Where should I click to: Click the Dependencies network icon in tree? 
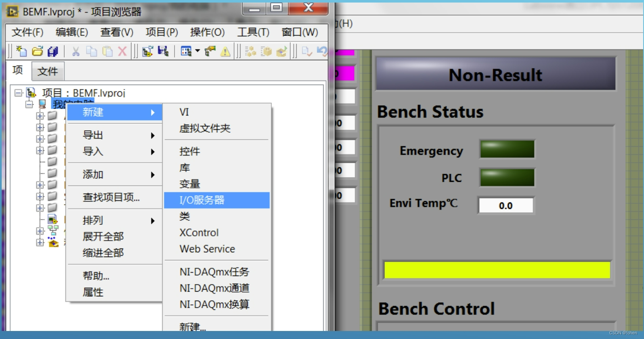click(x=53, y=231)
